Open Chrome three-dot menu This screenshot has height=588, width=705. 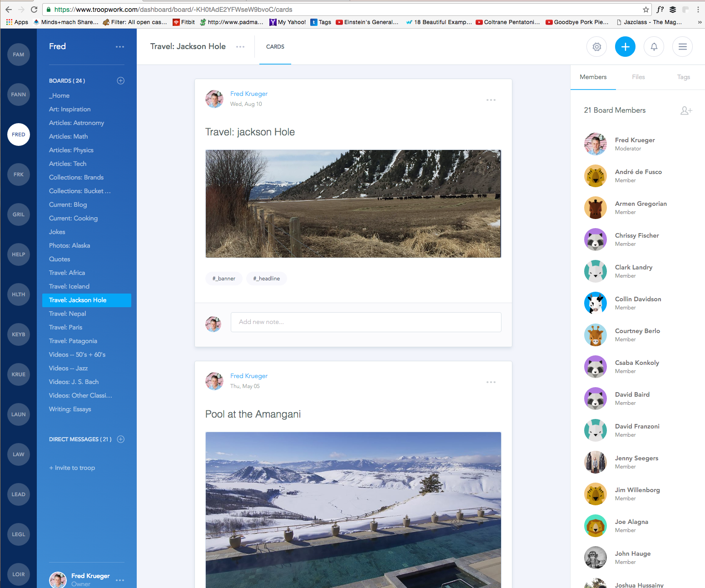point(698,9)
